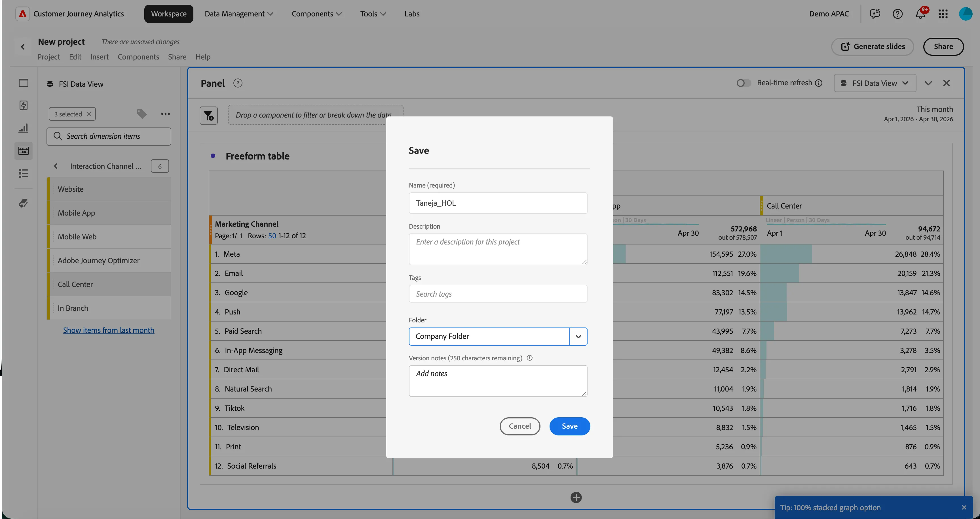Click the Generate slides button

872,47
